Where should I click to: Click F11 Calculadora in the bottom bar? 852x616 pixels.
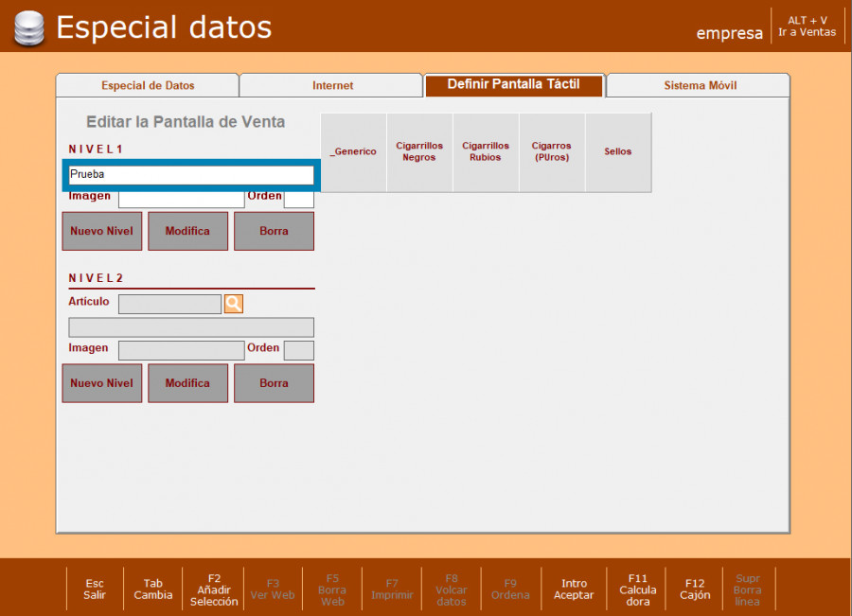coord(638,590)
